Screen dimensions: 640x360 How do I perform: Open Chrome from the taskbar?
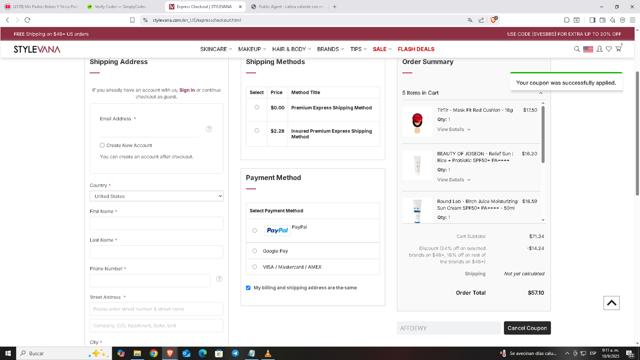(153, 353)
